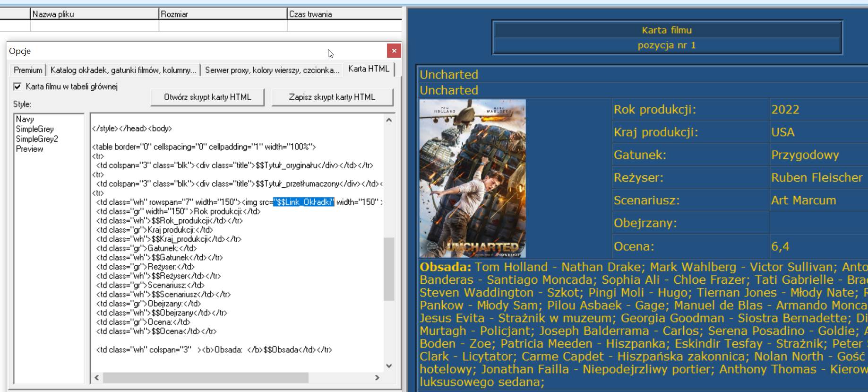Select the Navy style
The width and height of the screenshot is (868, 392).
coord(25,119)
